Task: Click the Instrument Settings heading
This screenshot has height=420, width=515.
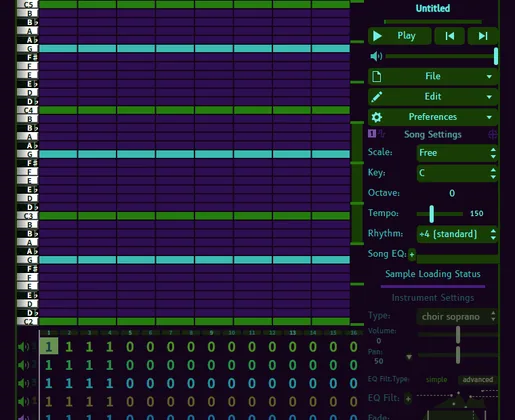Action: click(x=433, y=298)
